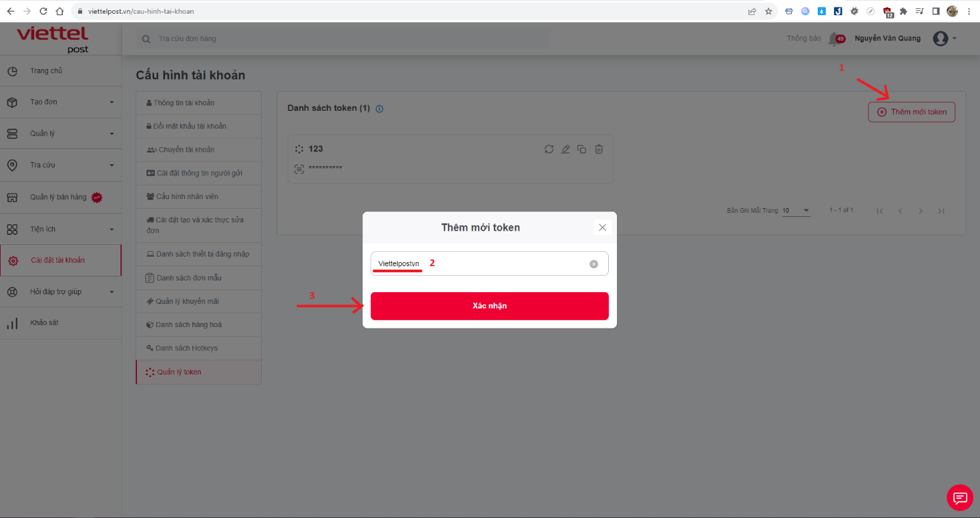Open the live chat bubble icon

tap(959, 497)
